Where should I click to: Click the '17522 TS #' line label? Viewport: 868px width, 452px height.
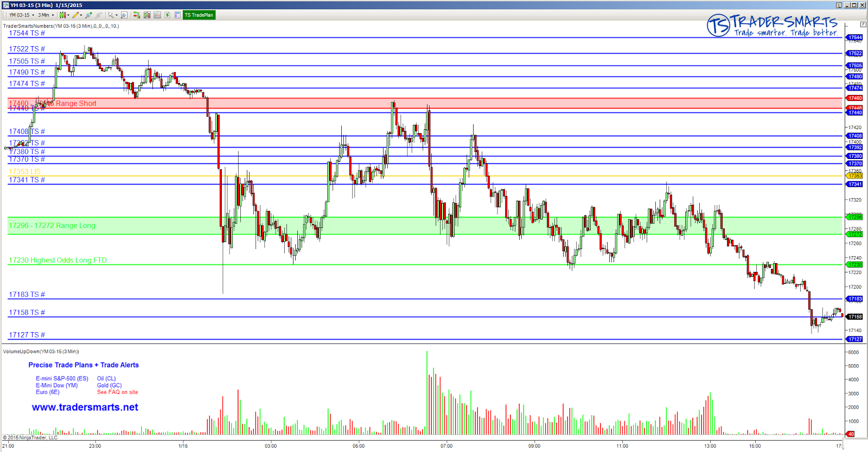(27, 49)
